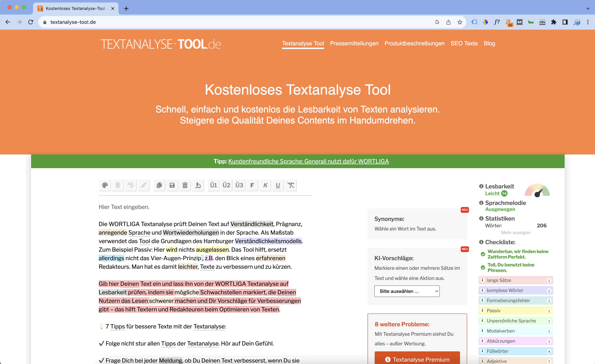Click the Checkliste info icon
595x364 pixels.
click(481, 242)
